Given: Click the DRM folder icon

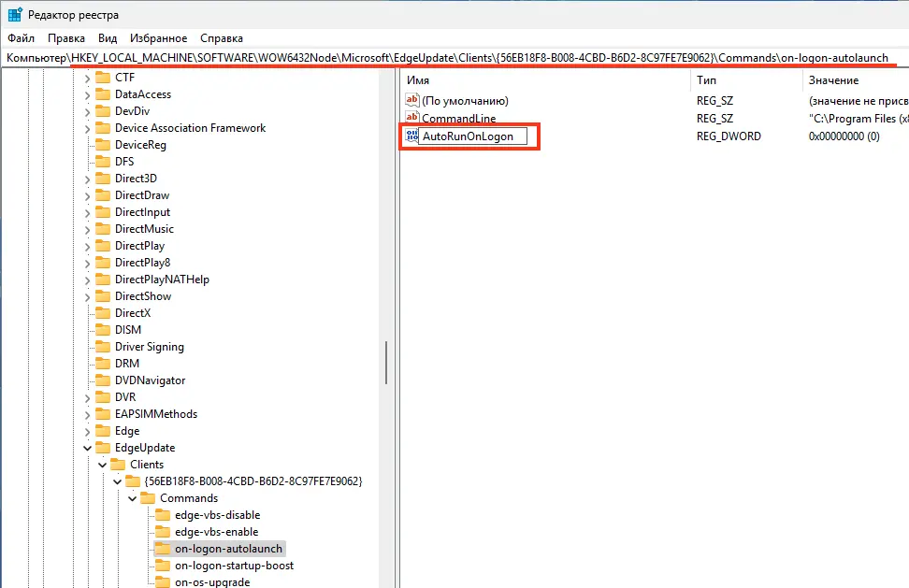Looking at the screenshot, I should coord(103,364).
